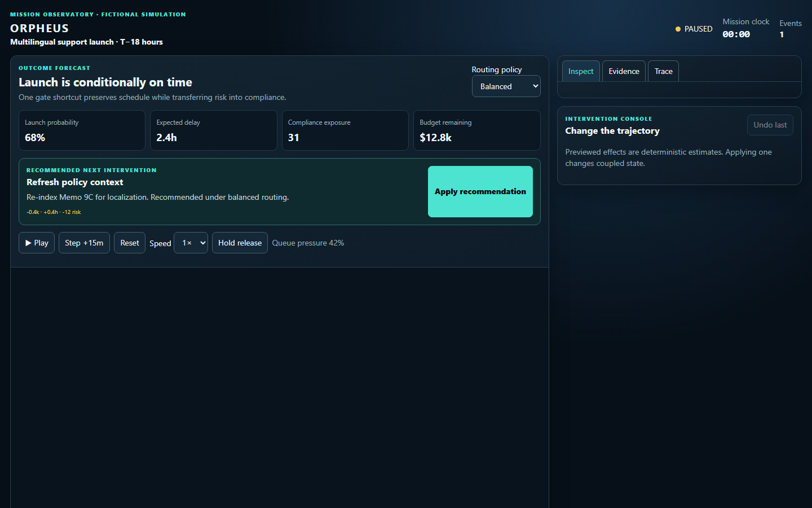Start simulation with the Play button

click(x=37, y=243)
